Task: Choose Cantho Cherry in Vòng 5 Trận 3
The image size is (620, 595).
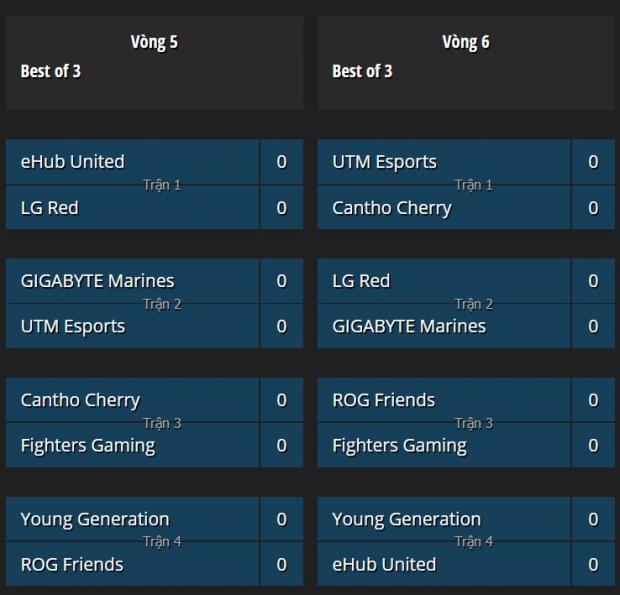Action: pos(80,399)
